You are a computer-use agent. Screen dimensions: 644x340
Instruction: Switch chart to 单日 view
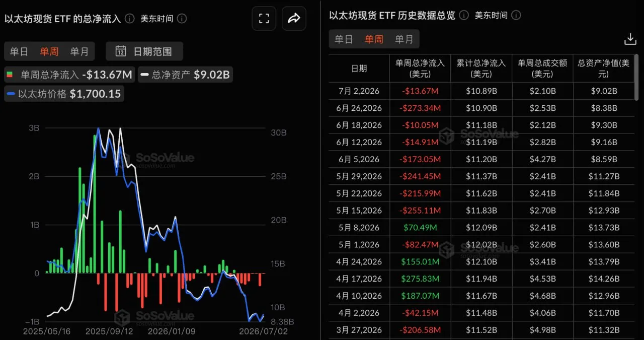pyautogui.click(x=19, y=51)
